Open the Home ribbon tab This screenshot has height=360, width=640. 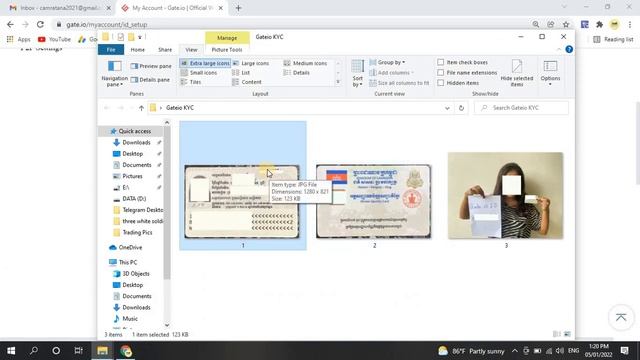[138, 50]
